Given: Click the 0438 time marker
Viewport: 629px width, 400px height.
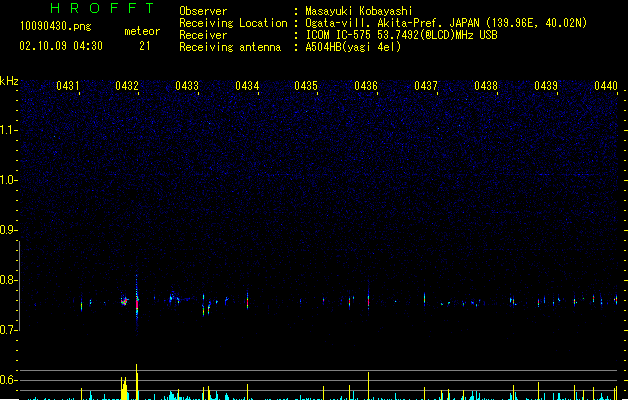Looking at the screenshot, I should point(486,86).
